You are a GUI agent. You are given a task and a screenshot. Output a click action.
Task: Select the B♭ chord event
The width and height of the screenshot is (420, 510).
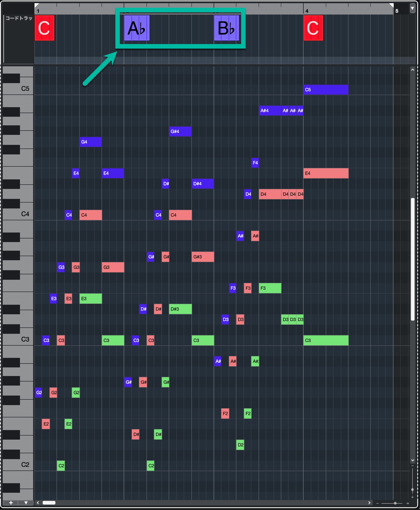226,28
